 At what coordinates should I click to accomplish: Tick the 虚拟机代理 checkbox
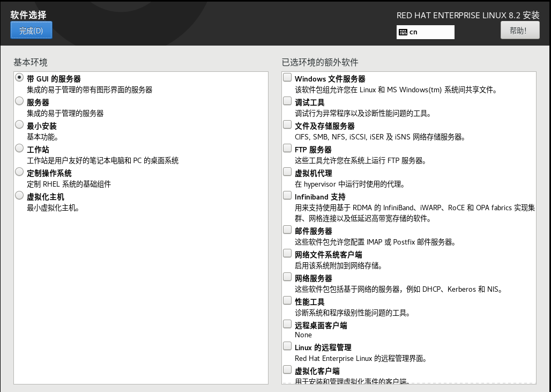point(287,172)
